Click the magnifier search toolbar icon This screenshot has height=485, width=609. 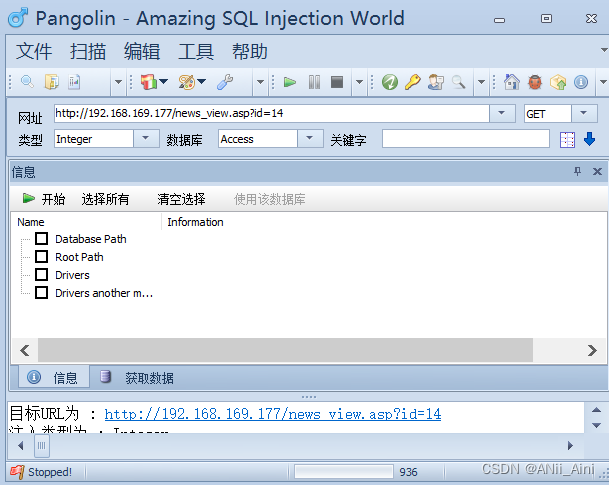(x=27, y=82)
